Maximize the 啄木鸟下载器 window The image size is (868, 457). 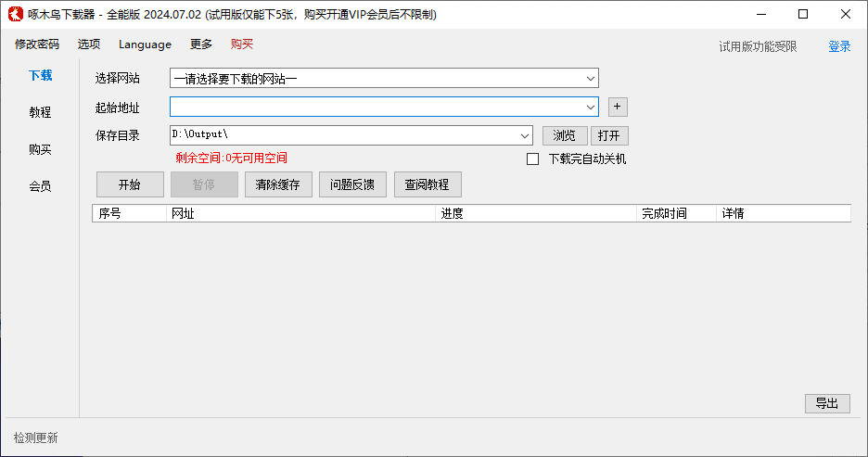click(803, 15)
